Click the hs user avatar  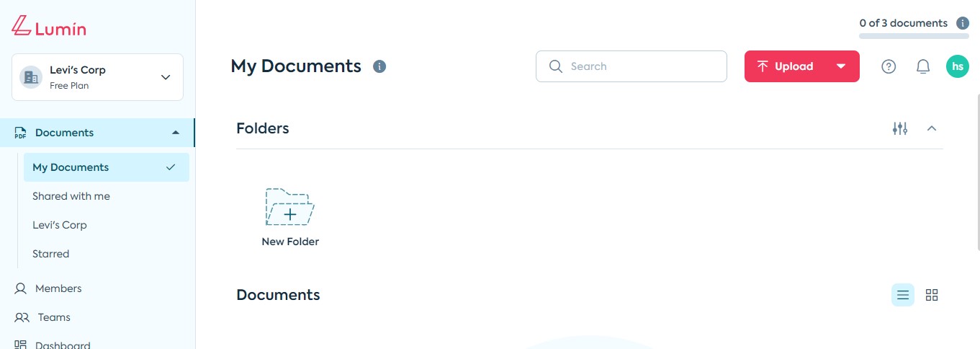958,66
